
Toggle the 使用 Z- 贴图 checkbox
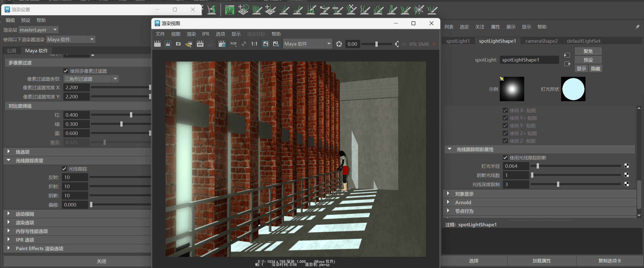pos(505,141)
